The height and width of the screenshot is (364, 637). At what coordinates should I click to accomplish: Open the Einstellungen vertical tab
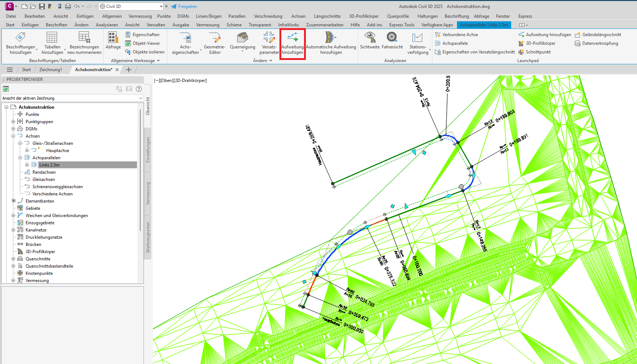point(148,149)
